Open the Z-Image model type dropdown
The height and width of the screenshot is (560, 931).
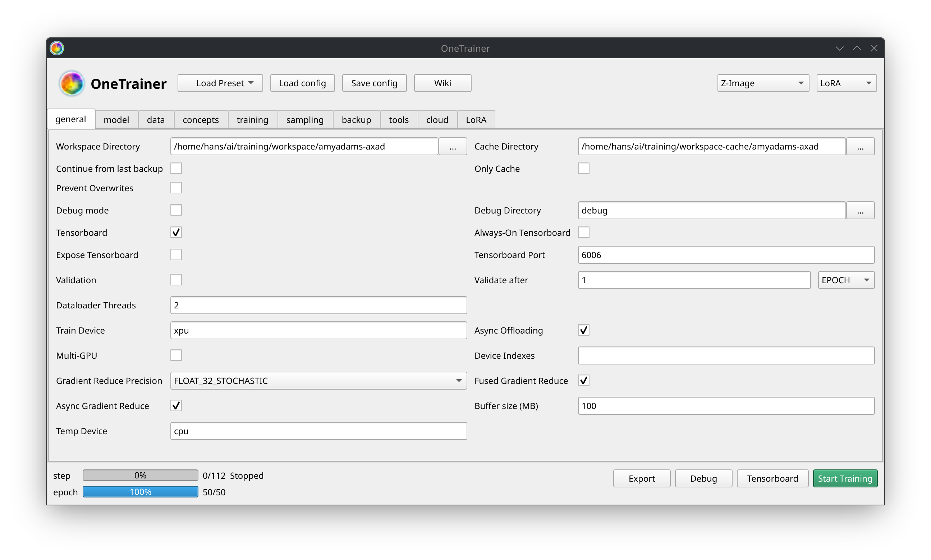point(763,83)
